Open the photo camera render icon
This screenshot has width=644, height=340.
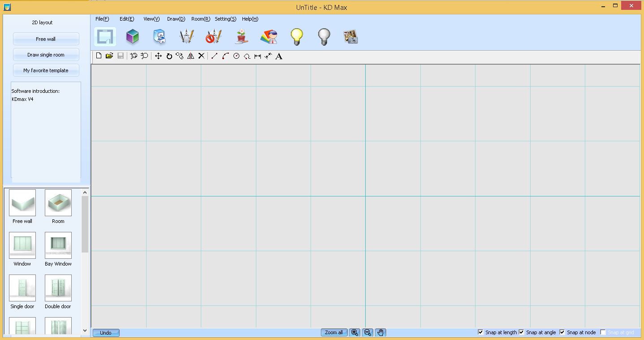[x=350, y=37]
